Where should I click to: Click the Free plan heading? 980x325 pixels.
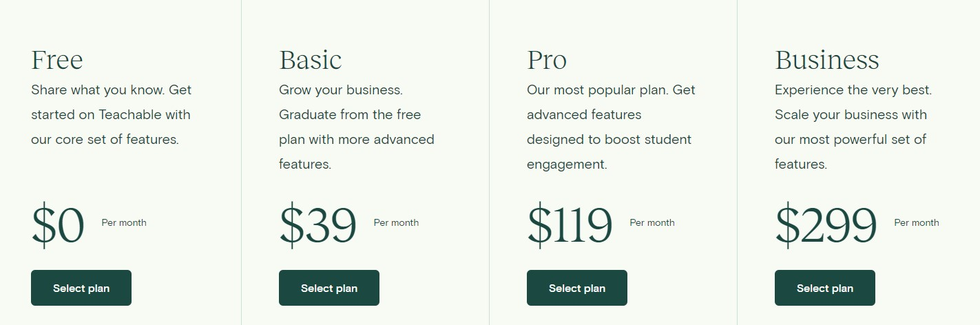(x=57, y=60)
